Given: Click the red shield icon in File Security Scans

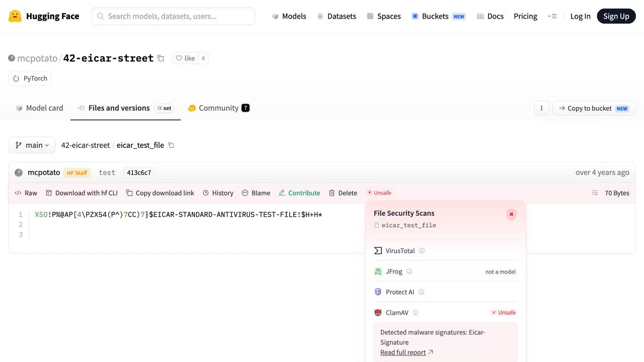Looking at the screenshot, I should click(511, 215).
